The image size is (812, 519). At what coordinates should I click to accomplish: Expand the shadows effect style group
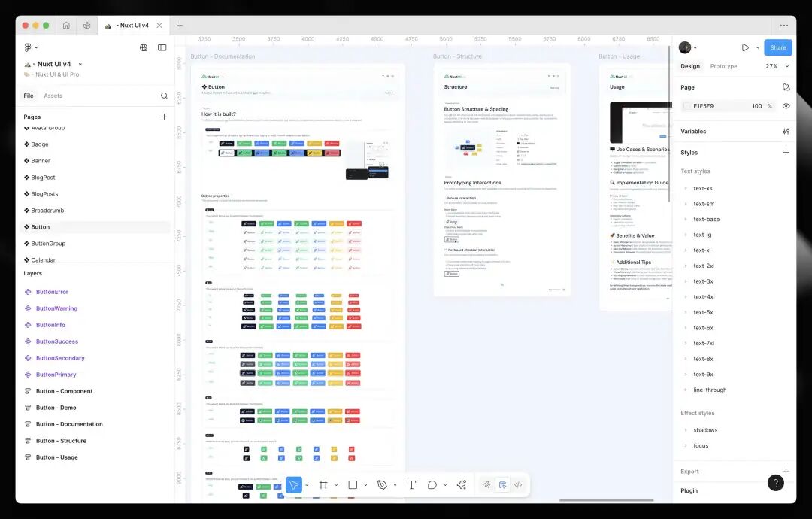pos(686,430)
